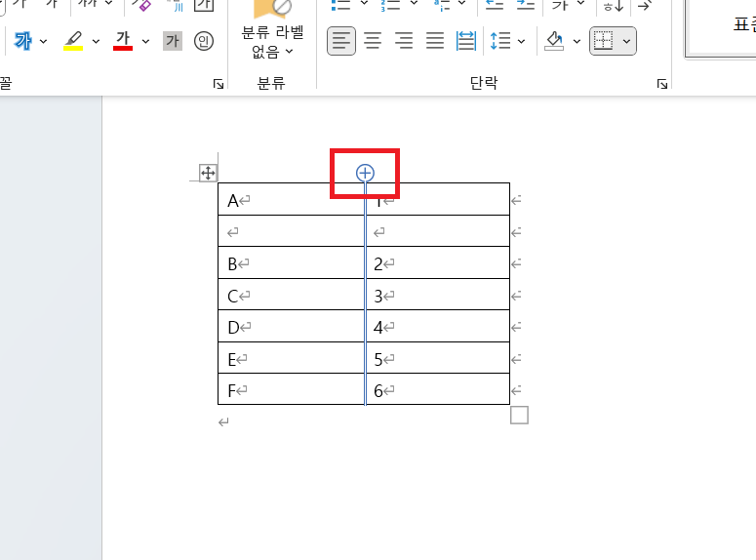Click the table cell containing D
756x560 pixels.
tap(292, 327)
